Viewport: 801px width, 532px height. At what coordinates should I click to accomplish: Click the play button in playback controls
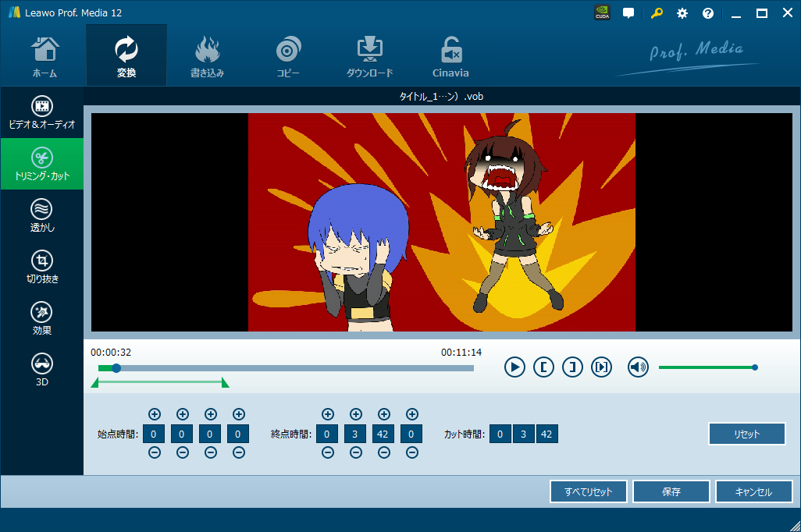[514, 367]
